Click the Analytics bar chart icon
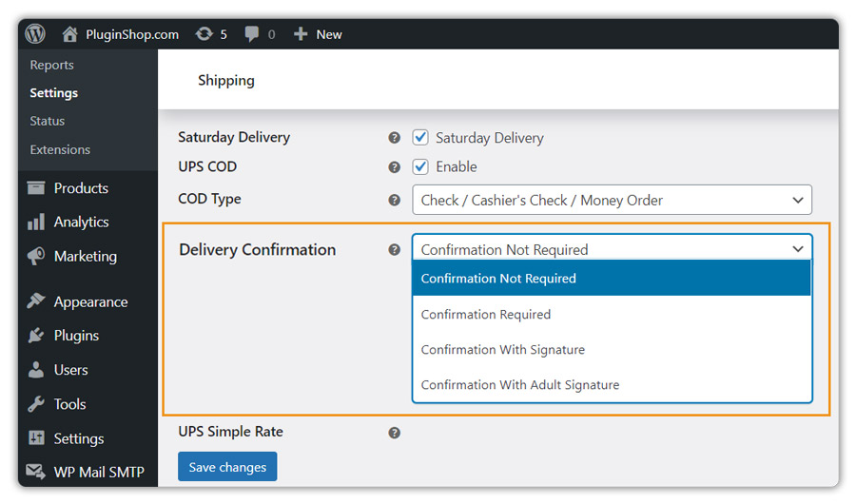The image size is (856, 504). pos(36,222)
